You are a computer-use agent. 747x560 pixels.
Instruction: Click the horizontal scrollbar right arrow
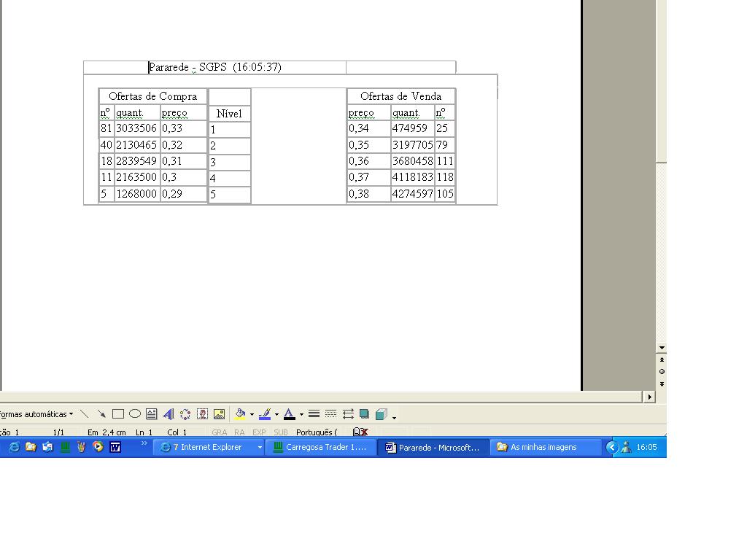pyautogui.click(x=649, y=397)
